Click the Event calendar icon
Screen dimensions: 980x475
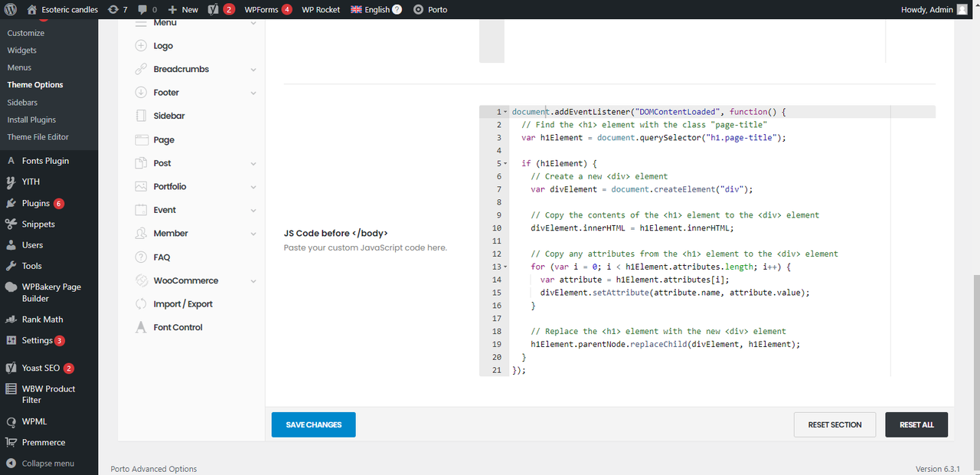click(141, 210)
